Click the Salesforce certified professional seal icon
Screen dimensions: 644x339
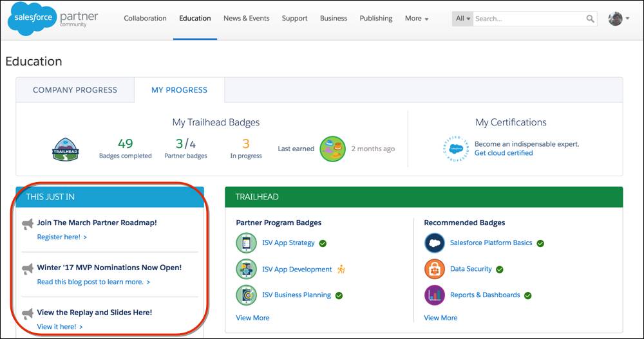pyautogui.click(x=456, y=149)
